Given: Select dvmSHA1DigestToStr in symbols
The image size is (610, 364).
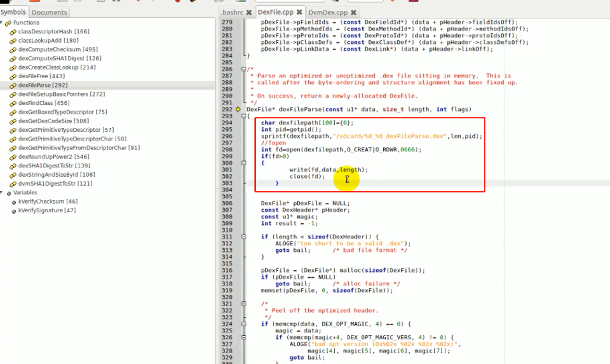Looking at the screenshot, I should coord(47,184).
